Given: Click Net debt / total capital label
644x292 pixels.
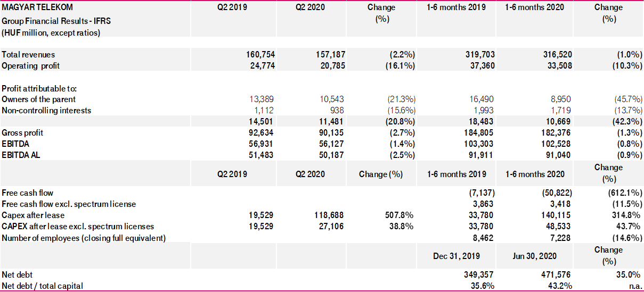Looking at the screenshot, I should [x=43, y=286].
